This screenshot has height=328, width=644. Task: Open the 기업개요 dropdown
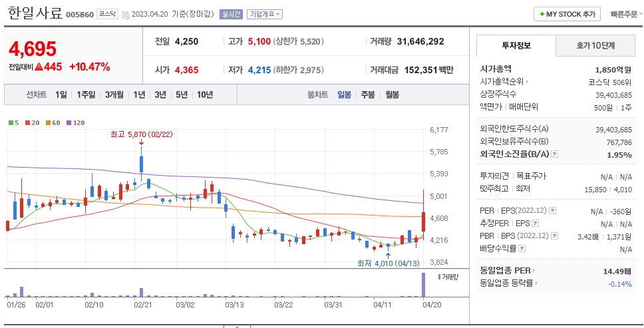pos(265,14)
